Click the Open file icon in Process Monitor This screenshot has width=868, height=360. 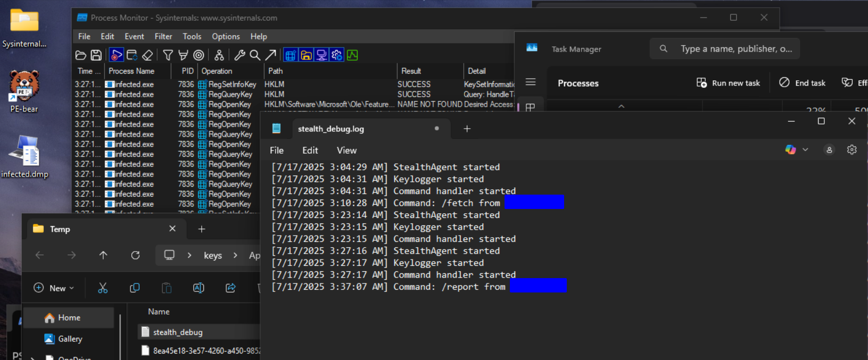tap(81, 55)
